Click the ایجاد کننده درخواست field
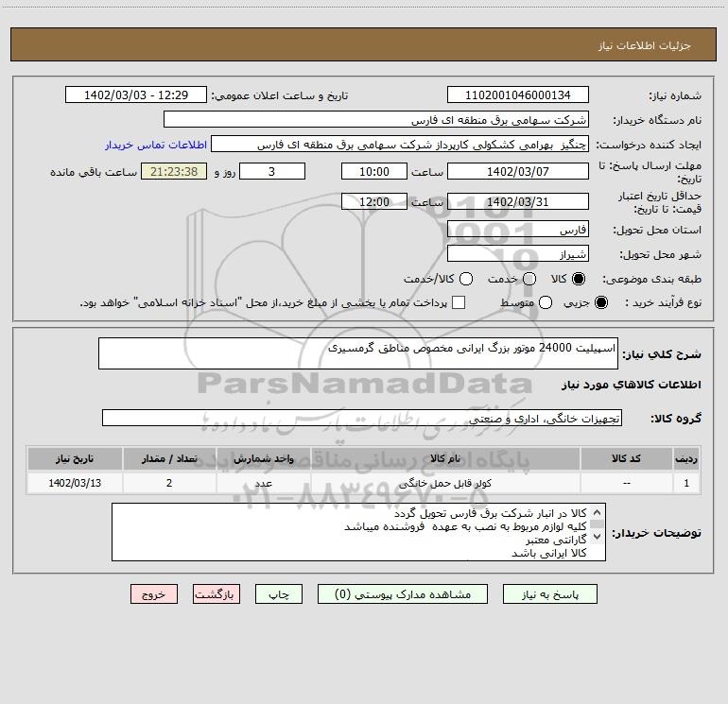This screenshot has width=728, height=704. (400, 145)
